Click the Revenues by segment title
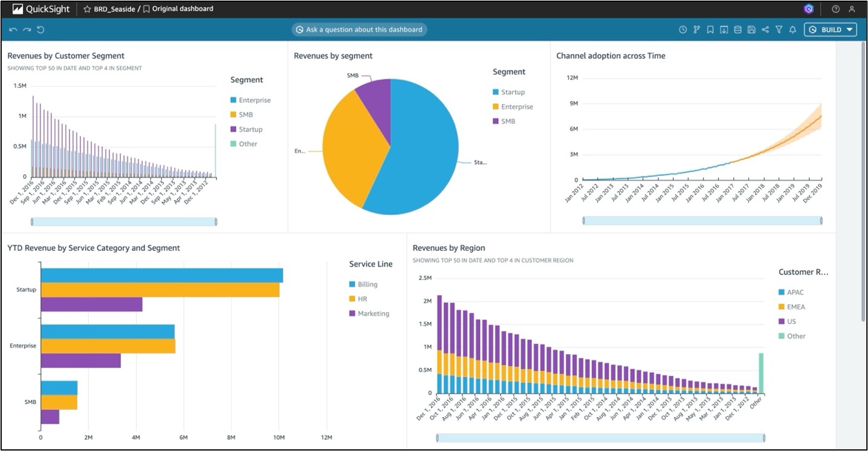868x451 pixels. (333, 56)
